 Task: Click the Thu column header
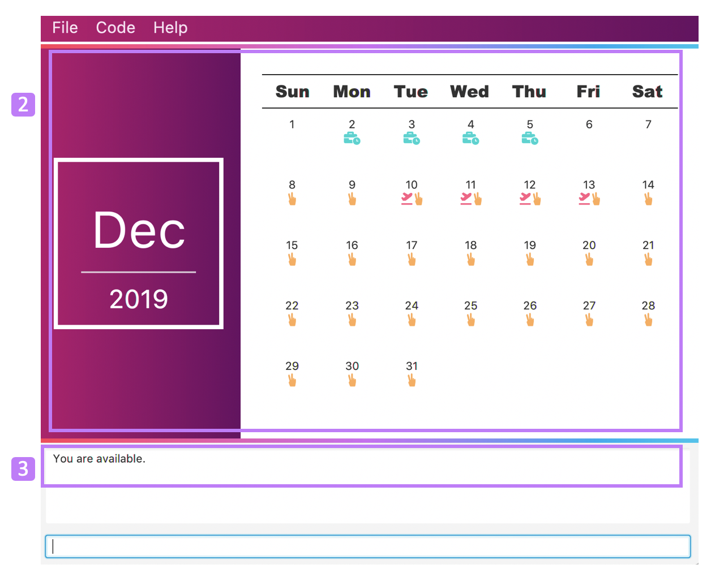click(x=529, y=92)
